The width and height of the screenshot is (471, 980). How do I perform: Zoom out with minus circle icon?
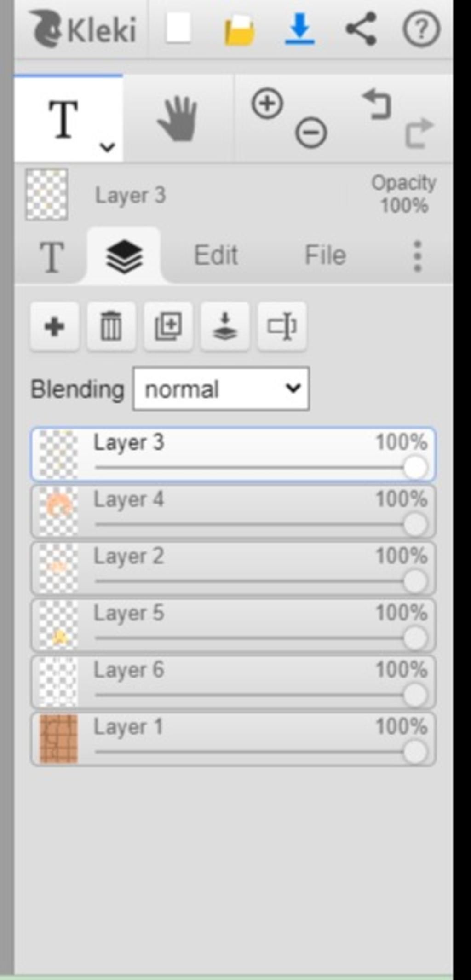point(311,133)
